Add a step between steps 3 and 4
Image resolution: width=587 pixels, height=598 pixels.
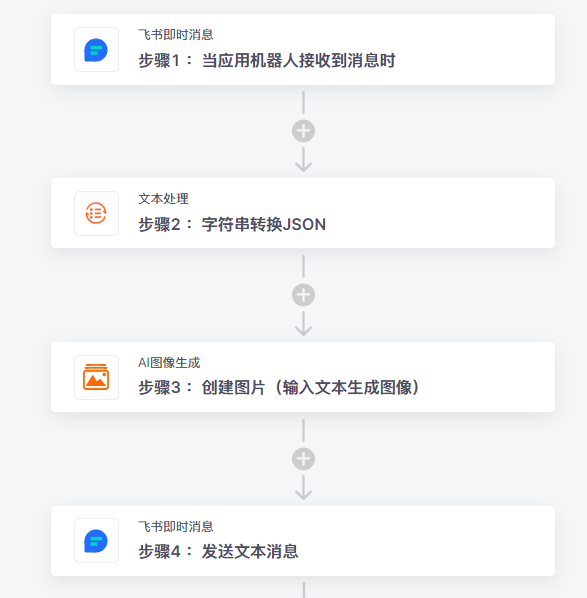[x=304, y=459]
